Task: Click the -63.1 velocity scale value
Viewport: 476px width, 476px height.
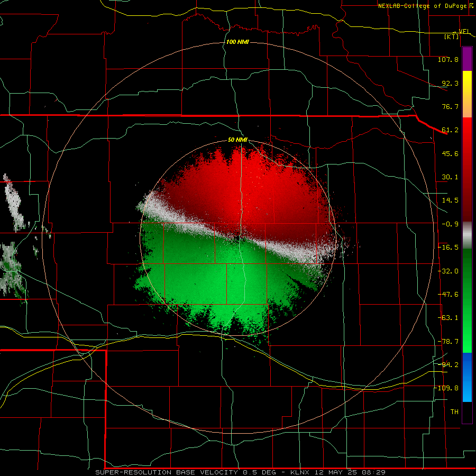Action: (448, 318)
